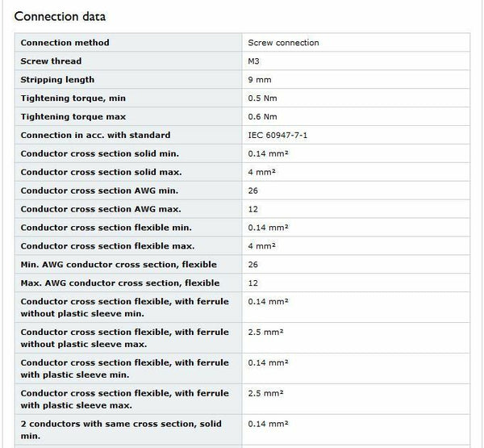Select "Conductor cross section solid min." label
Screen dimensions: 484x448
pos(99,153)
